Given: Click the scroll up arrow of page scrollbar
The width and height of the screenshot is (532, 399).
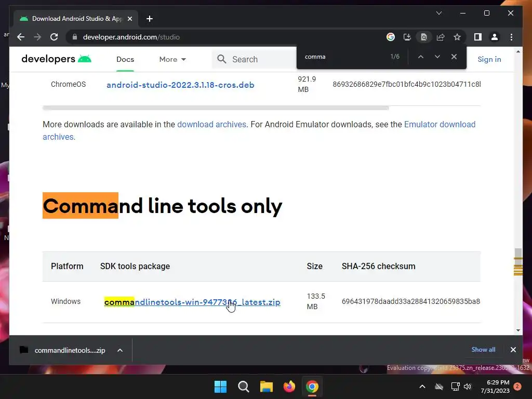Looking at the screenshot, I should 518,51.
